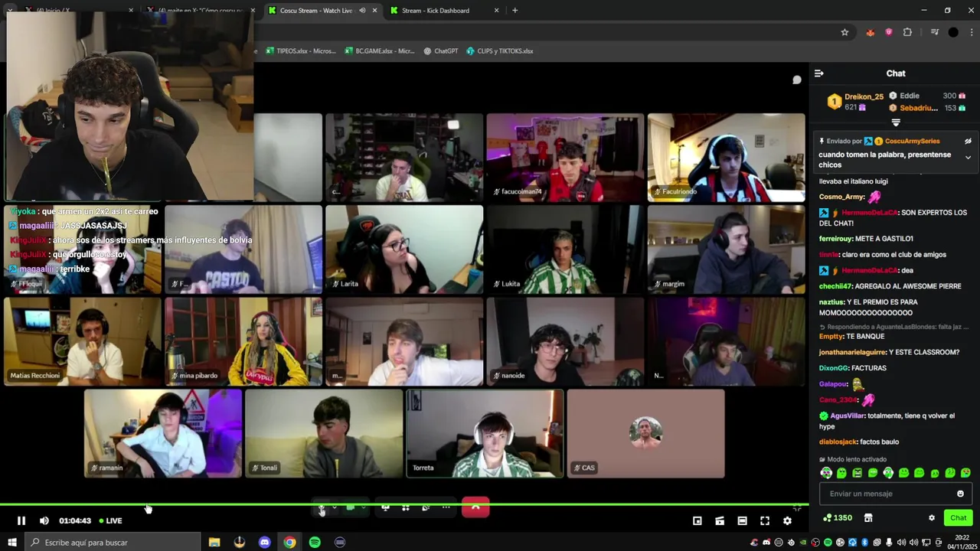Open the ChatGPT bookmark
980x551 pixels.
440,51
